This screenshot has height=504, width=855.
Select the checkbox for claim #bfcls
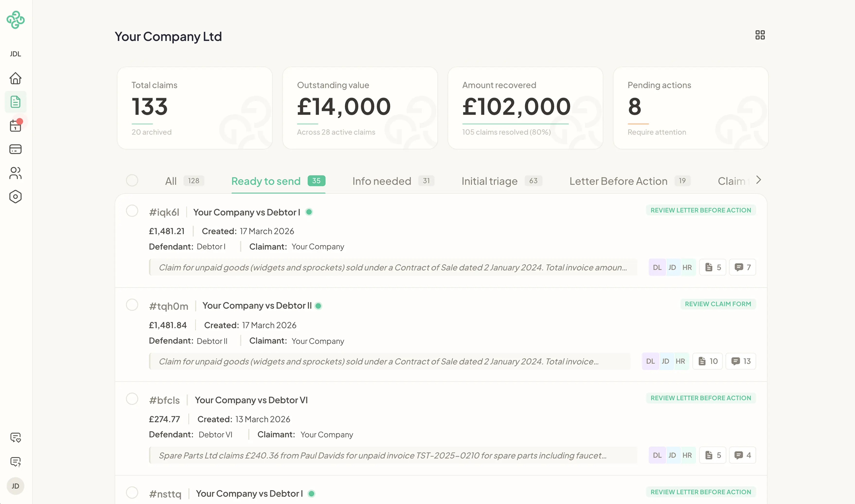(132, 399)
